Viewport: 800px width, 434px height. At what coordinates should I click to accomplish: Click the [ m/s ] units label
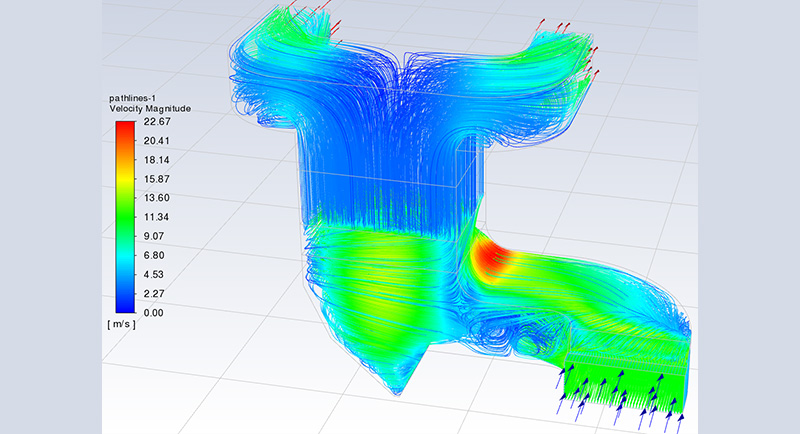[x=122, y=325]
